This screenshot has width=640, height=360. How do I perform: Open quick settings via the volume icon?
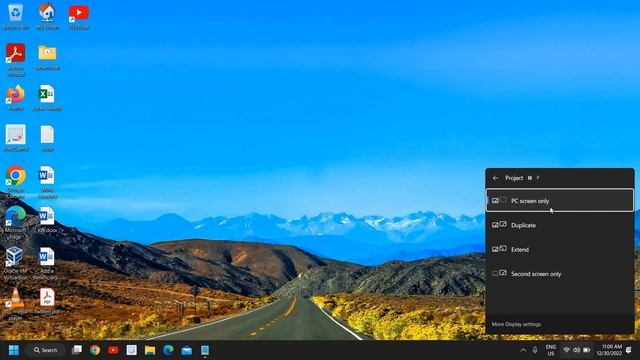coord(576,350)
